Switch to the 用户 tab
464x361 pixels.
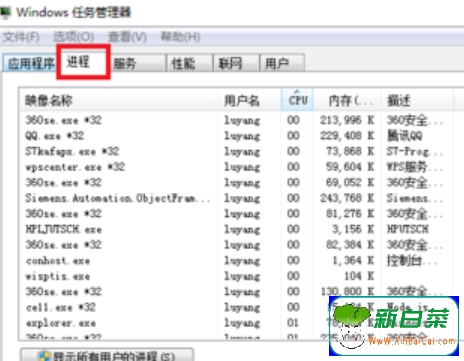pyautogui.click(x=282, y=63)
